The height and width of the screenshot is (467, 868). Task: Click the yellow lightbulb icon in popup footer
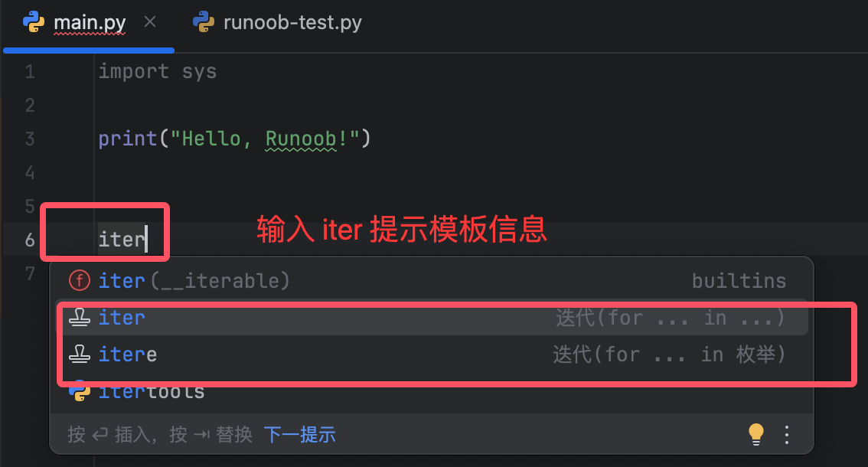[756, 434]
